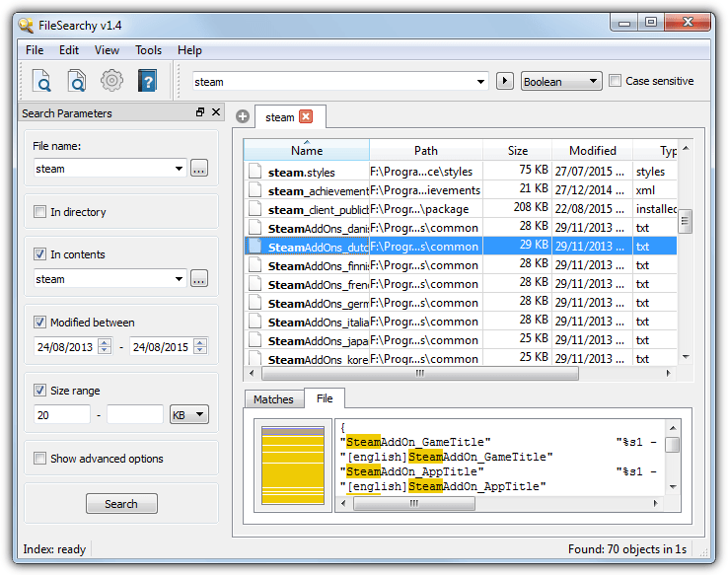Click file icon of SteamAddOns_germ row
The height and width of the screenshot is (575, 728).
[255, 302]
